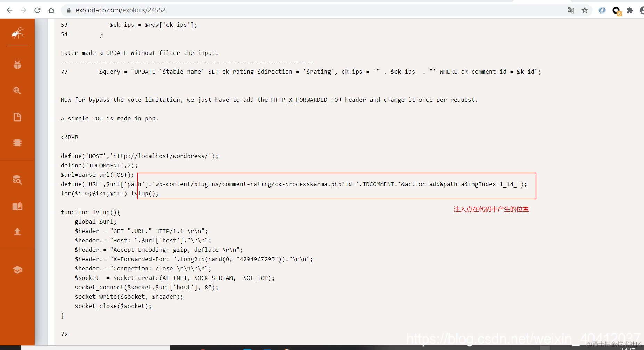Click the '<?PHP' opening tag
The width and height of the screenshot is (644, 350).
click(x=70, y=137)
